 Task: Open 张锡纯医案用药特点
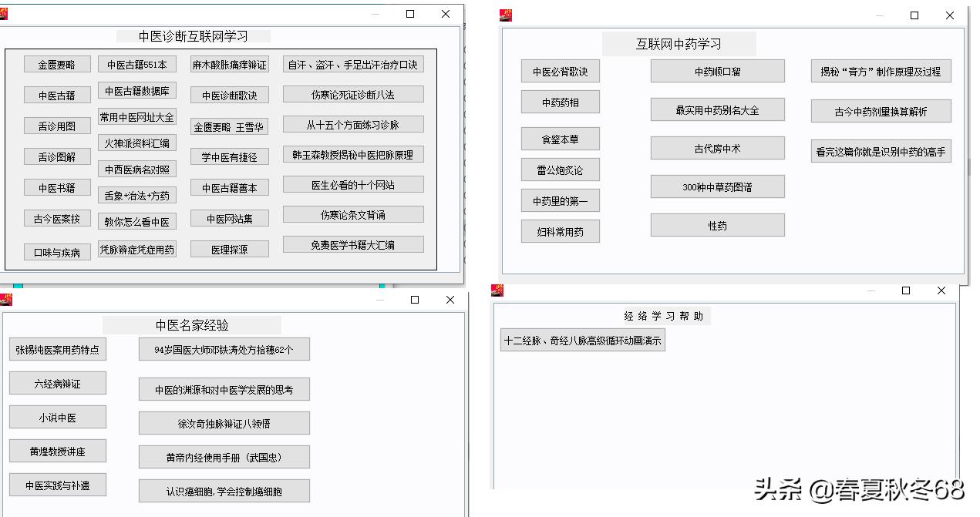58,348
